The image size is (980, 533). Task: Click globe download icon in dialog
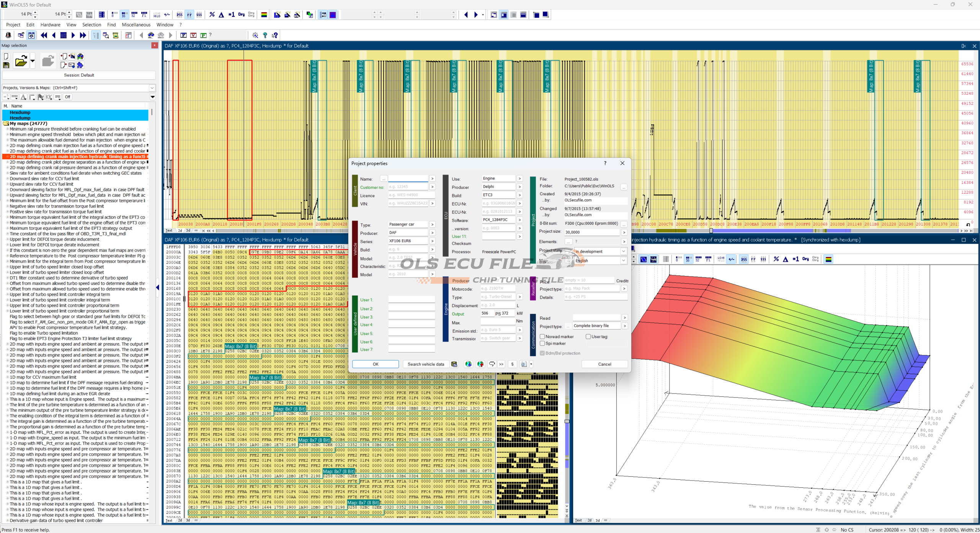point(468,364)
